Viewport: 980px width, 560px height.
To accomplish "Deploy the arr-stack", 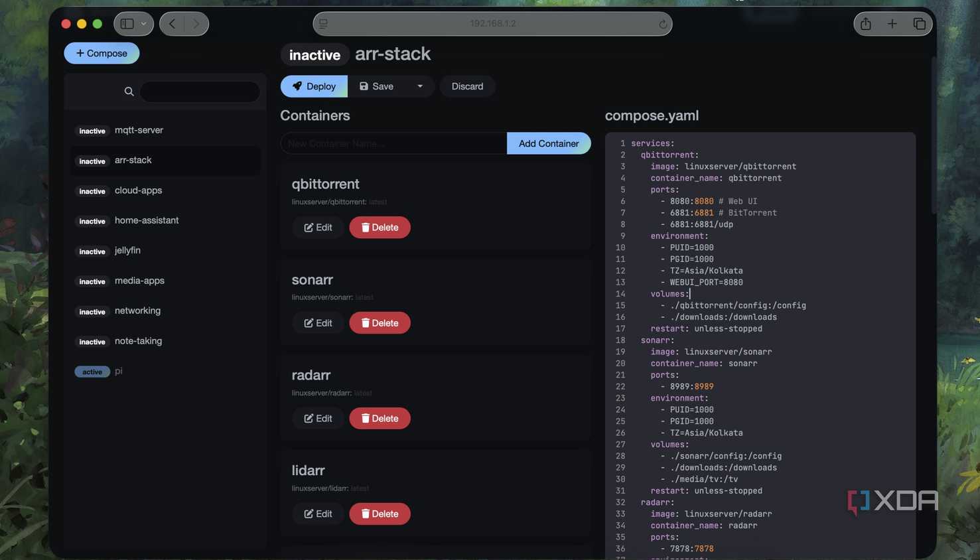I will 314,86.
